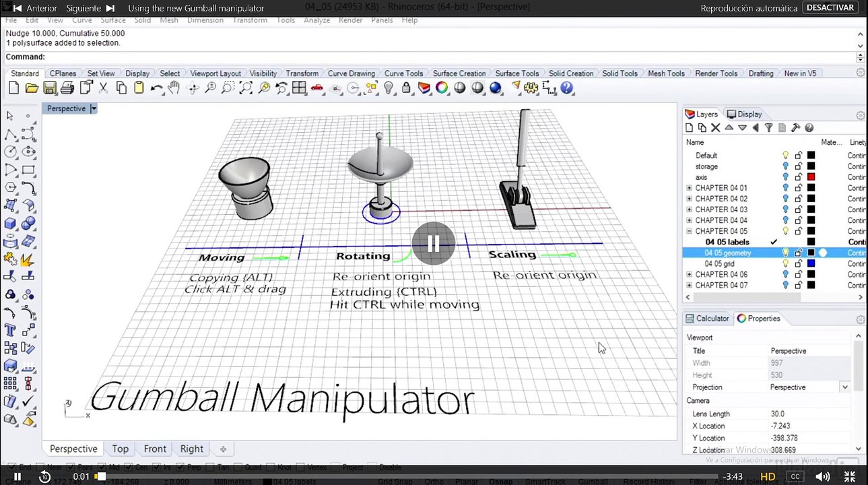Click the Siguiente next video button
This screenshot has width=868, height=485.
pos(90,8)
